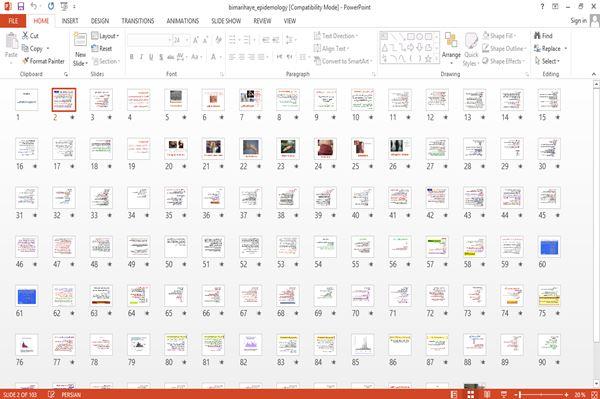The image size is (600, 399).
Task: Switch to TRANSITIONS tab
Action: (x=138, y=21)
